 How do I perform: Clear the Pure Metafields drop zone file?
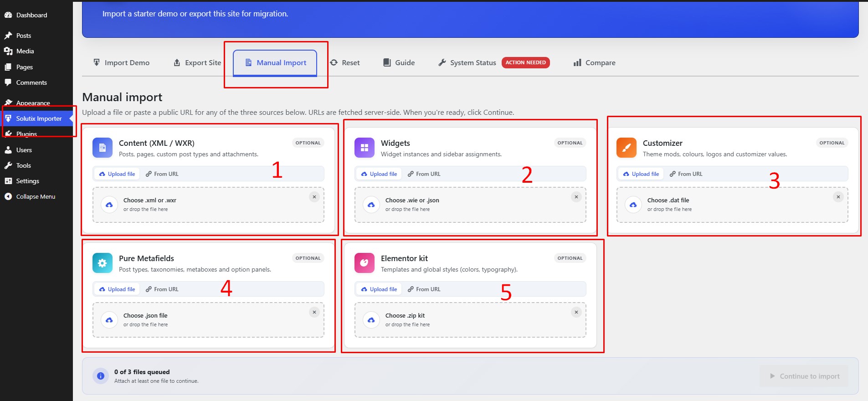pos(314,312)
